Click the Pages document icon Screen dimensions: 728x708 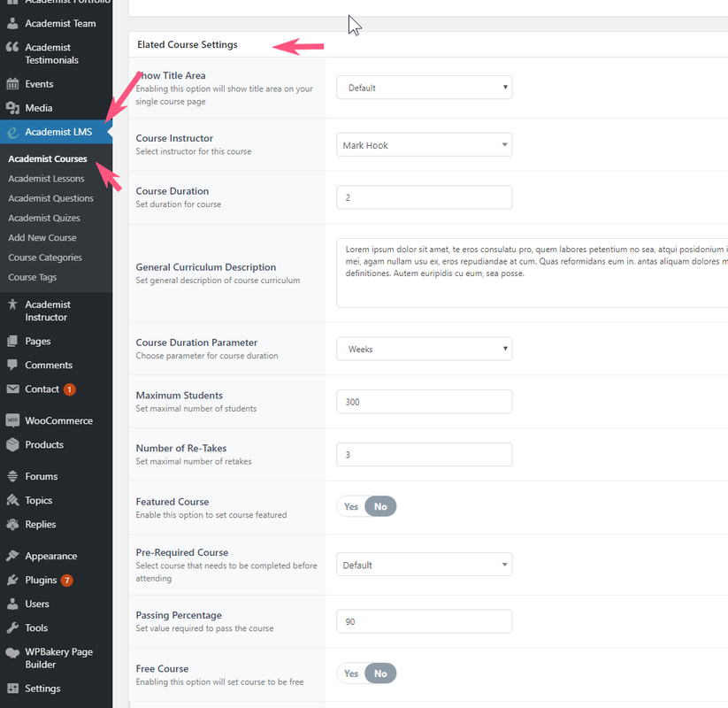12,342
